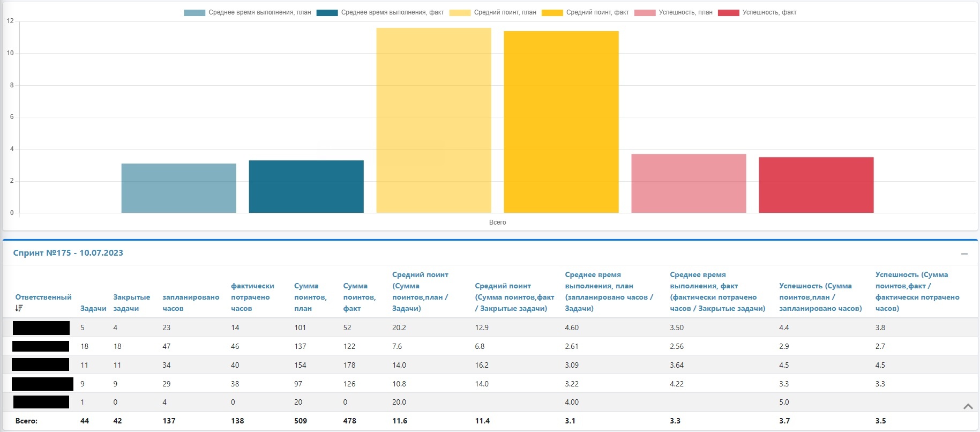Click the tallest light yellow chart bar
Image resolution: width=980 pixels, height=432 pixels.
[433, 121]
